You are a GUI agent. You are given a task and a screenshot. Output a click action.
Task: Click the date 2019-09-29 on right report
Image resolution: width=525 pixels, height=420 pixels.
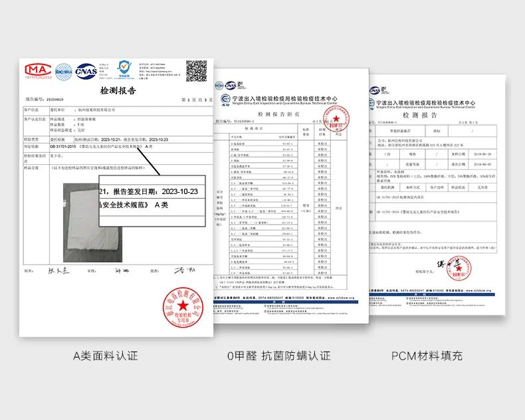482,154
